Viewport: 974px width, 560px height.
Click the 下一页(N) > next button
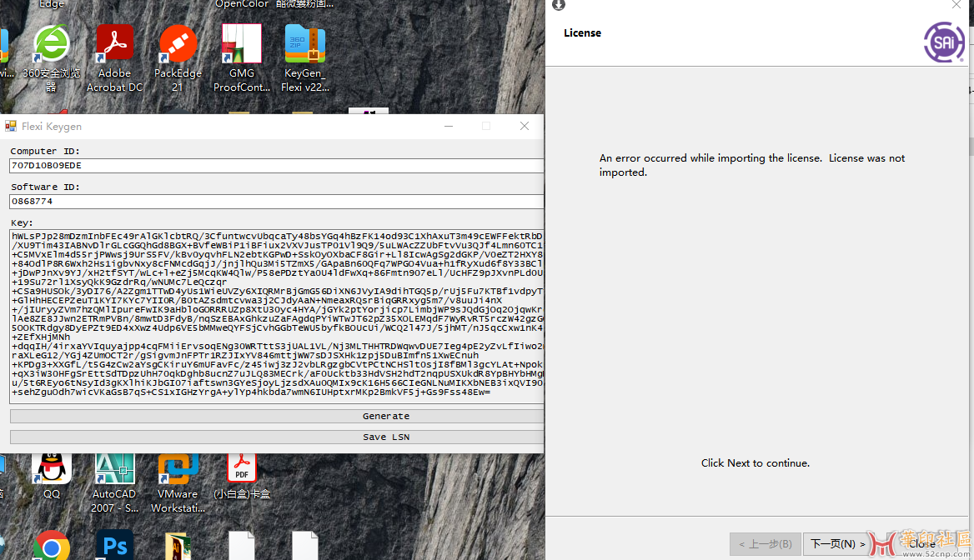836,544
